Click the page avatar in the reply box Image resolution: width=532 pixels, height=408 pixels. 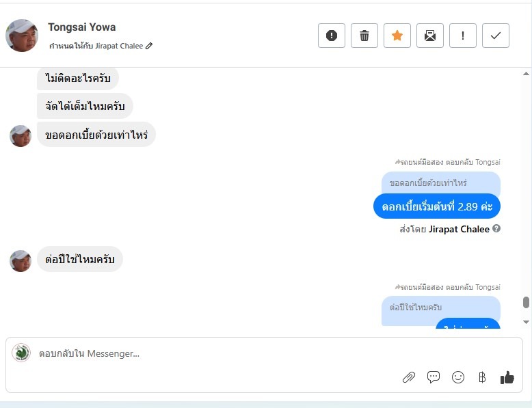click(21, 353)
